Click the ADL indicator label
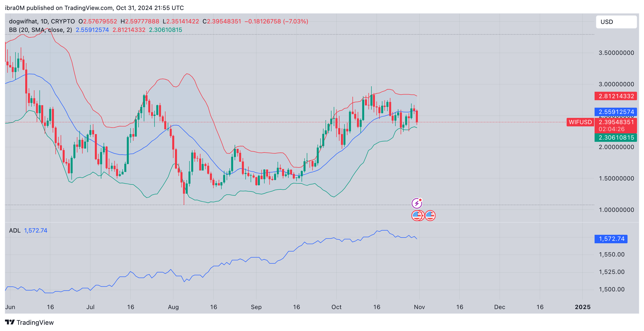The height and width of the screenshot is (331, 644). (x=15, y=230)
